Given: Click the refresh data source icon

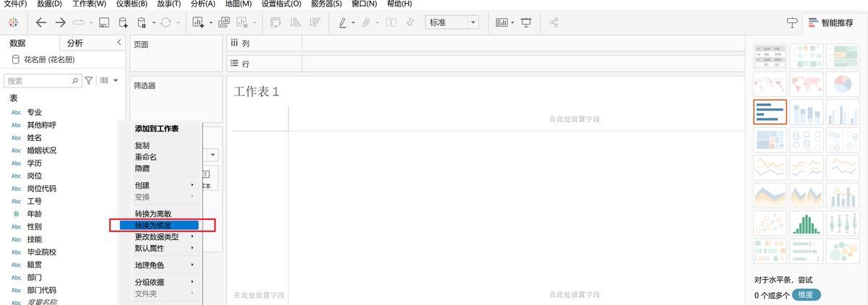Looking at the screenshot, I should click(x=166, y=22).
